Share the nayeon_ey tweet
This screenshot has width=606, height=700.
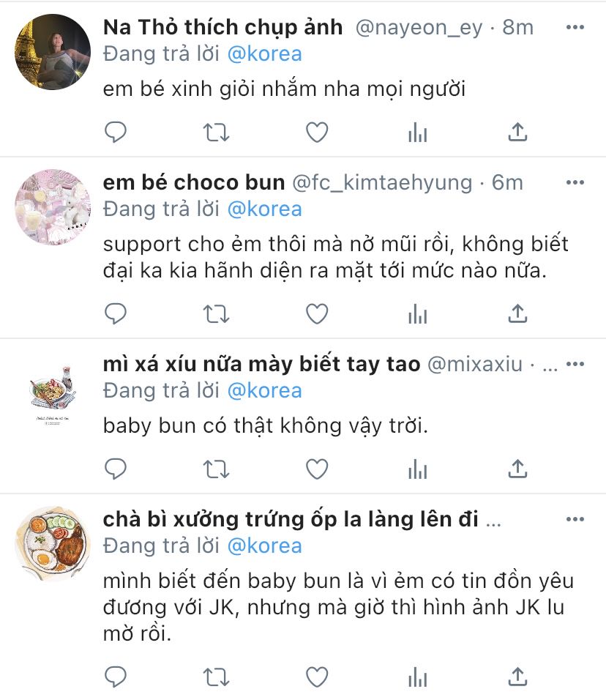tap(517, 132)
